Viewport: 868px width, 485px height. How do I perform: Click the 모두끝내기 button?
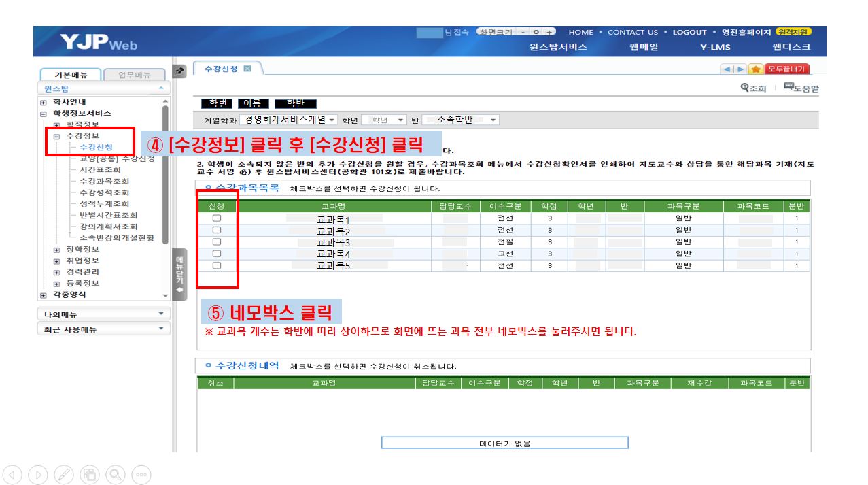click(x=787, y=69)
